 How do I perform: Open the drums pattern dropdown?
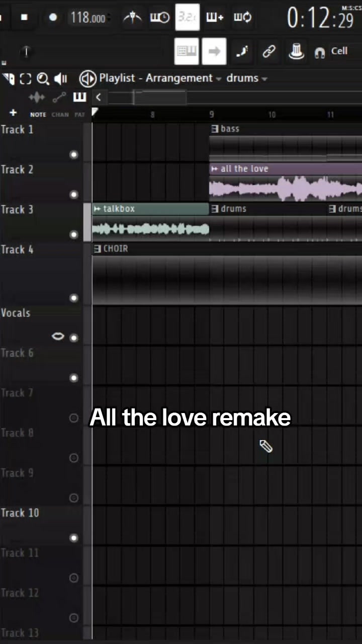tap(246, 78)
